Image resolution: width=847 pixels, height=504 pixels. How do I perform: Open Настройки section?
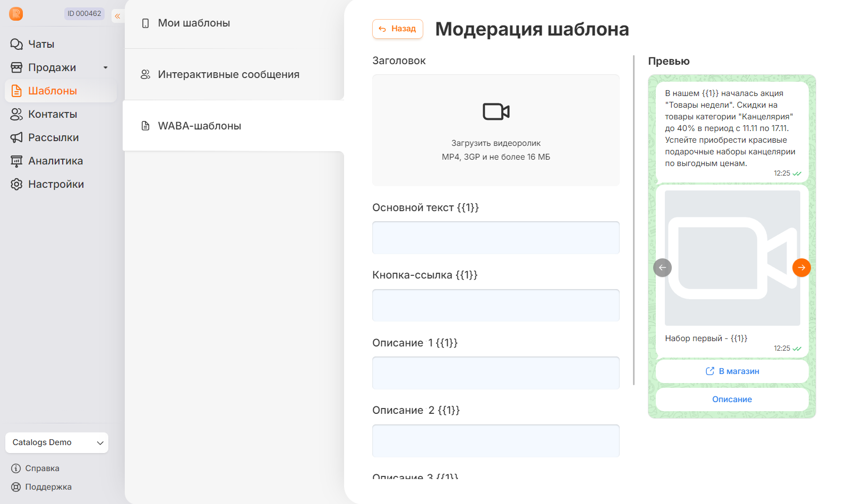point(61,184)
